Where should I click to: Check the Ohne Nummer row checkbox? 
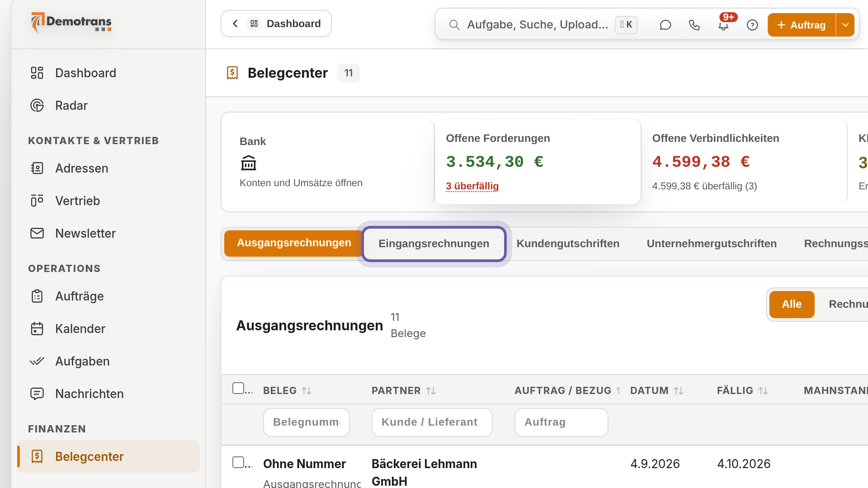[x=238, y=462]
